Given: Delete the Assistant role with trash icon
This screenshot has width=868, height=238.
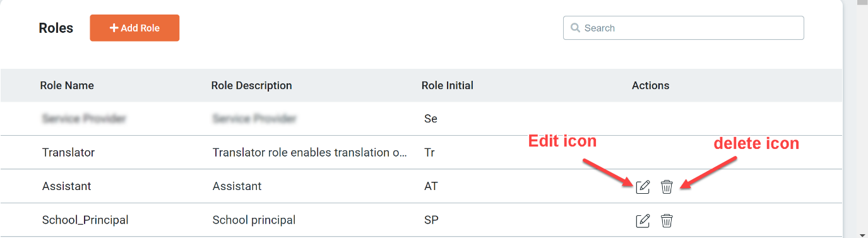Looking at the screenshot, I should [x=667, y=187].
